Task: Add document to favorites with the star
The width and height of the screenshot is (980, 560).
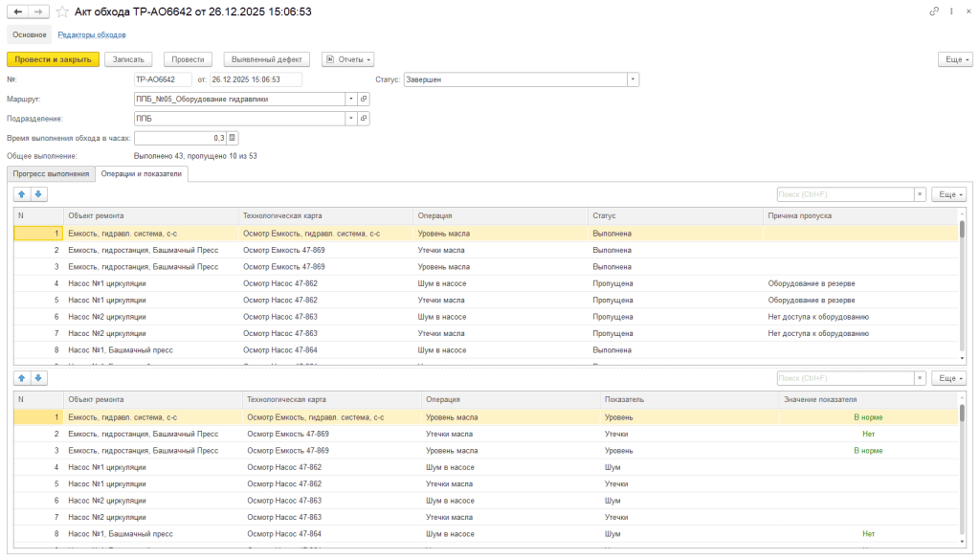Action: coord(62,11)
